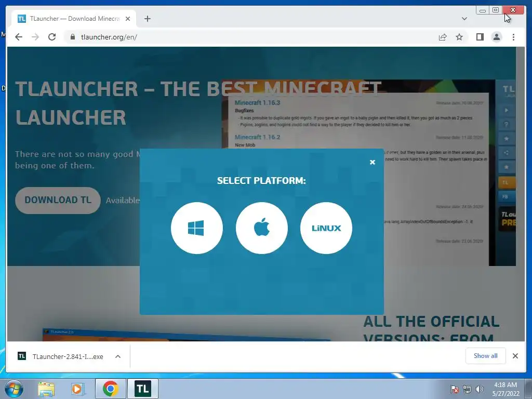Click the orange TL sidebar icon in the preview
The height and width of the screenshot is (399, 532).
tap(506, 182)
